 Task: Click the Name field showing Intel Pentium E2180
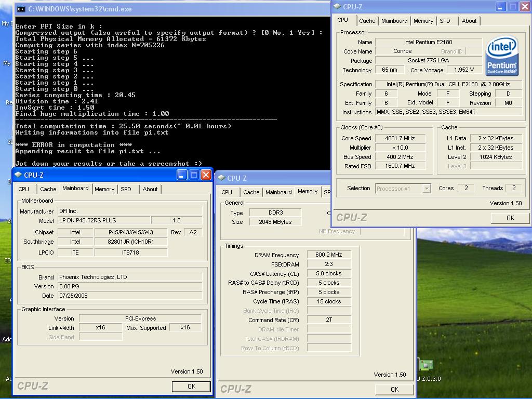[x=428, y=42]
